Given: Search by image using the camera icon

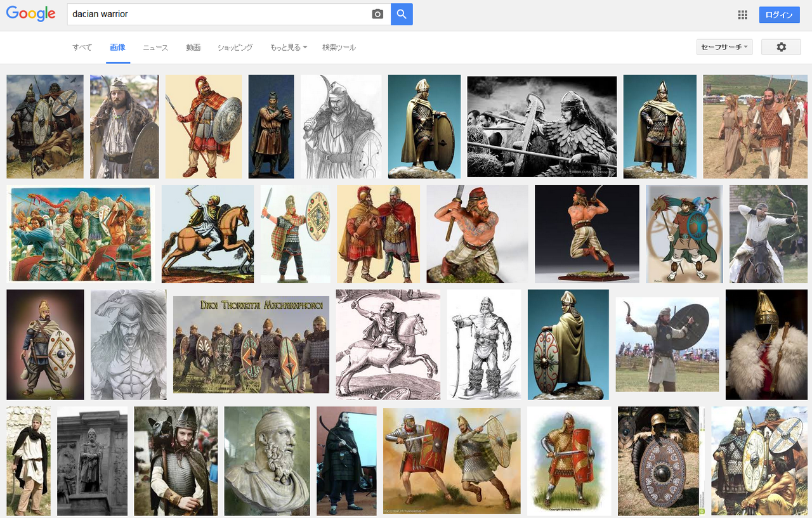Looking at the screenshot, I should pyautogui.click(x=377, y=14).
